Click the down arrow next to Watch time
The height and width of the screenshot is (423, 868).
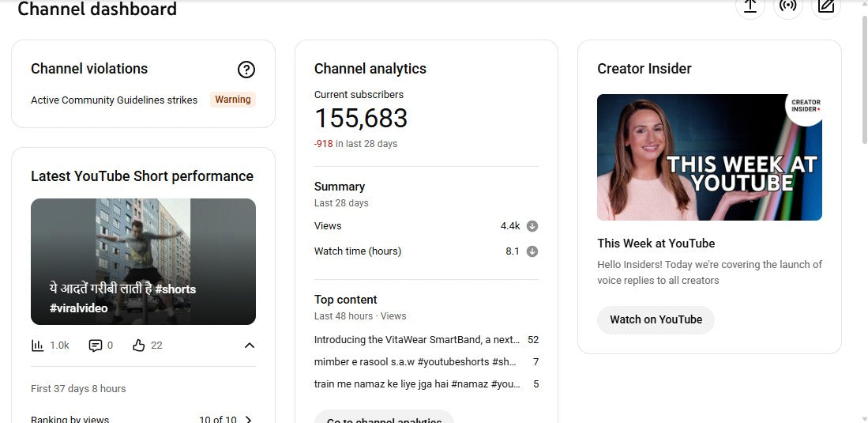coord(532,251)
